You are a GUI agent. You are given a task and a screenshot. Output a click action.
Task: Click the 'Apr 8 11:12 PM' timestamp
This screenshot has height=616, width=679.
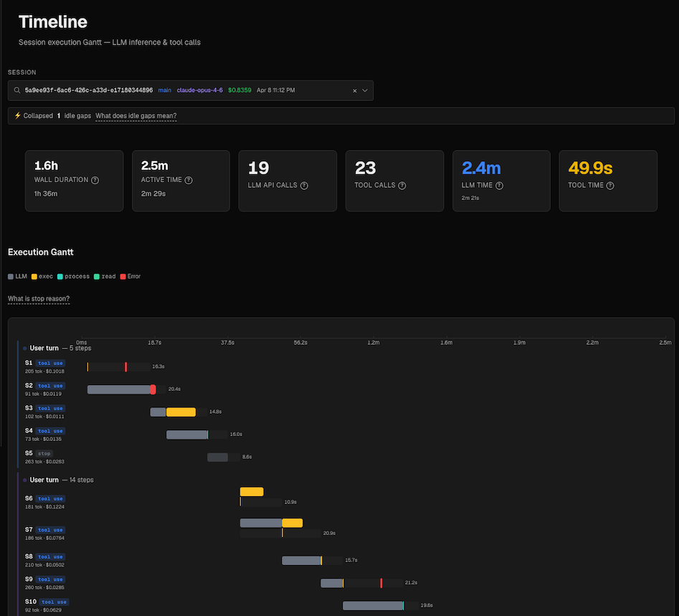coord(276,90)
